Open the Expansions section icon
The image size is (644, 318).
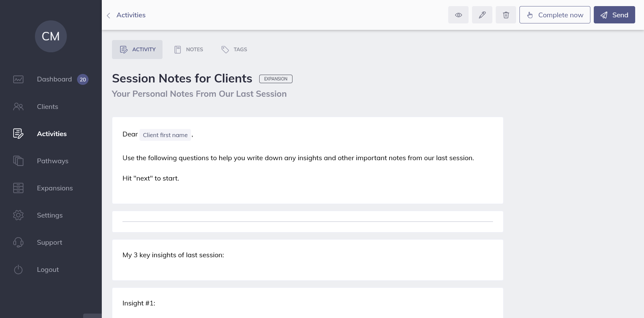[x=18, y=188]
